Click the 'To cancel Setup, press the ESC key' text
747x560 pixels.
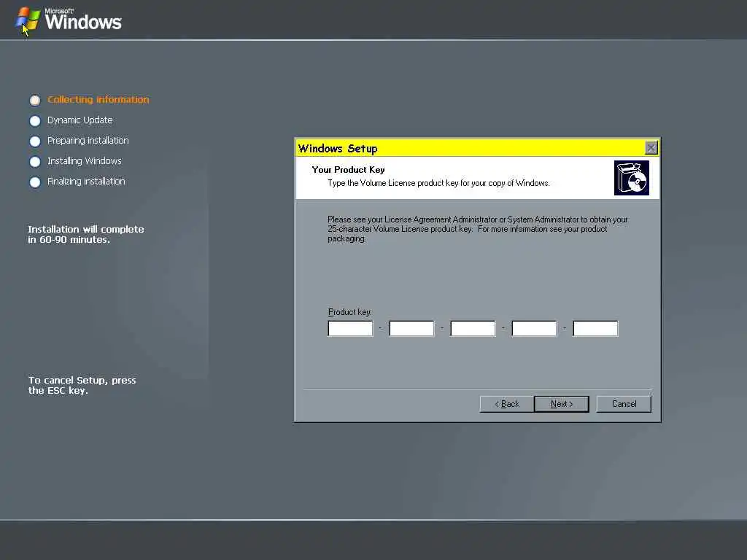click(82, 385)
